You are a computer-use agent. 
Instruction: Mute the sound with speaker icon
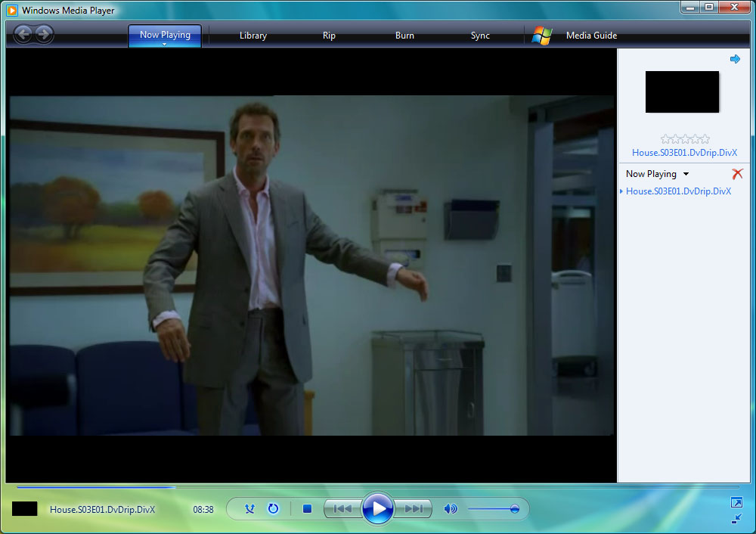coord(451,508)
